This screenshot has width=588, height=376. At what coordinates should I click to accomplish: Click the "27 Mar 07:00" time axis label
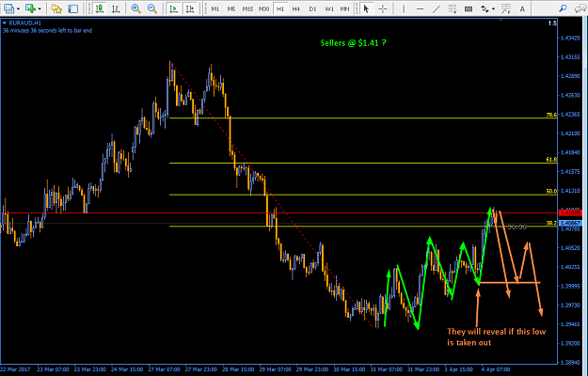click(164, 369)
